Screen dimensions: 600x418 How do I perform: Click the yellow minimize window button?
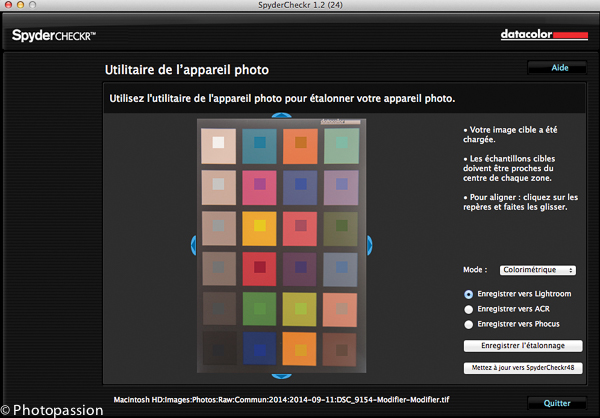click(x=20, y=5)
